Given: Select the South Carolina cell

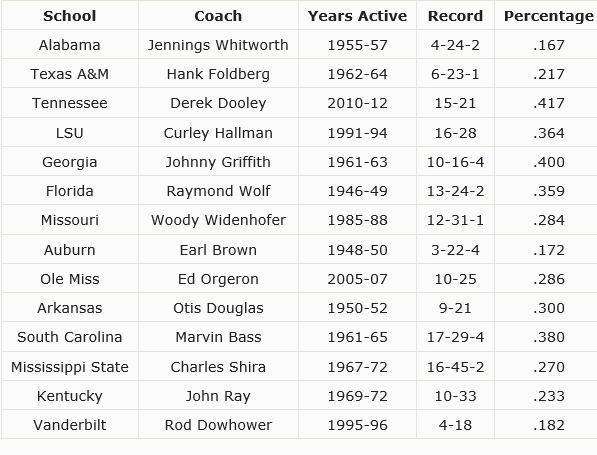Looking at the screenshot, I should (70, 337).
